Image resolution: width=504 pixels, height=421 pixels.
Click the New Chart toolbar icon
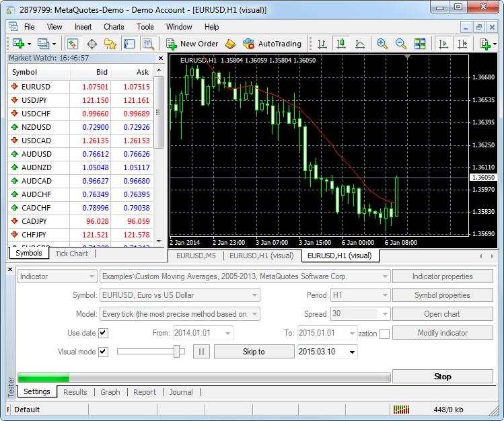(18, 44)
